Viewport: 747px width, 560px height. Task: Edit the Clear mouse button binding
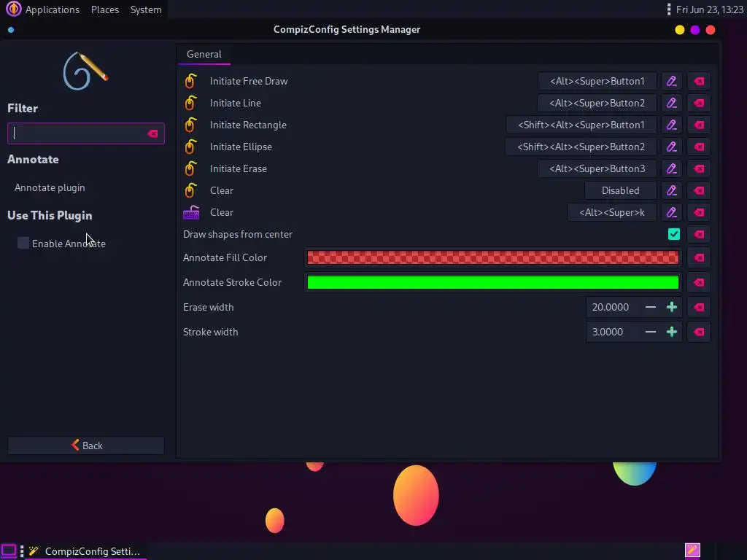(x=672, y=190)
